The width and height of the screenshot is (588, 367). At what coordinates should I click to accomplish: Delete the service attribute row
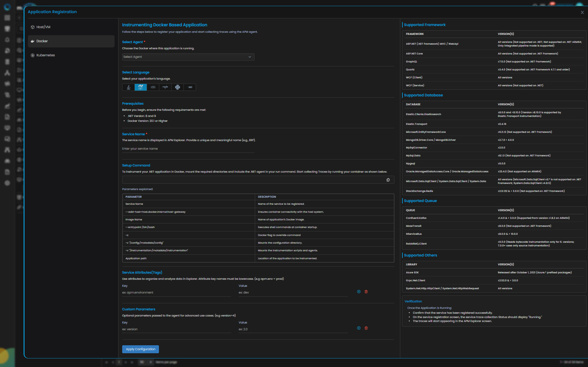pos(366,292)
